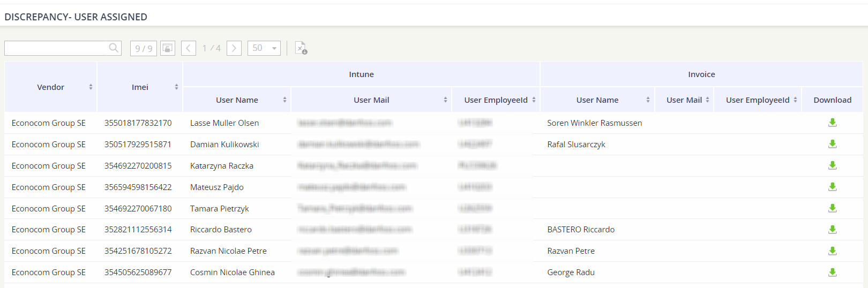The height and width of the screenshot is (288, 868).
Task: Select IMEI 354692270200815 cell
Action: (138, 166)
